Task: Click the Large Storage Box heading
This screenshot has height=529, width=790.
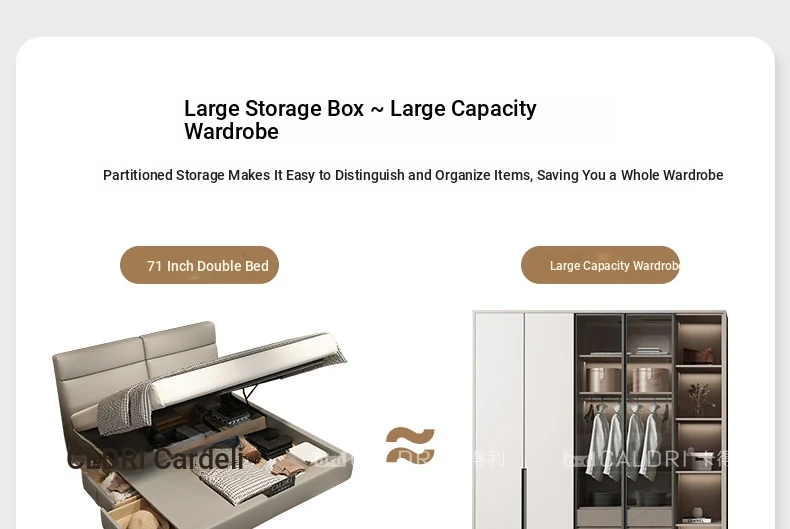Action: click(360, 120)
